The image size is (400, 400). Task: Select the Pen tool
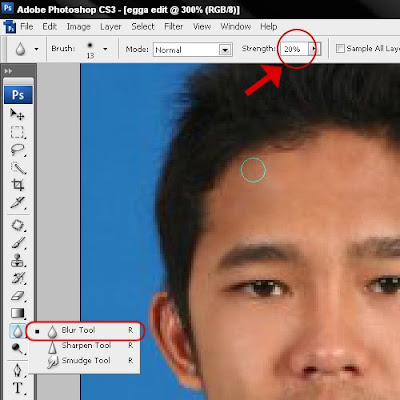(x=17, y=371)
